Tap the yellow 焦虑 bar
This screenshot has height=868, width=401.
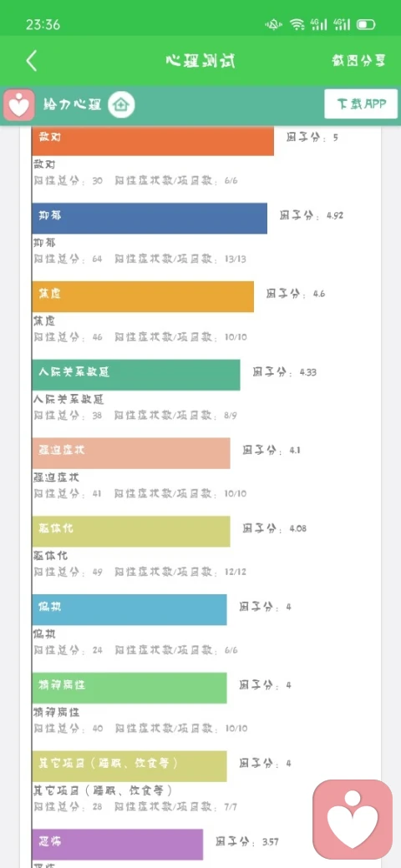(x=143, y=296)
